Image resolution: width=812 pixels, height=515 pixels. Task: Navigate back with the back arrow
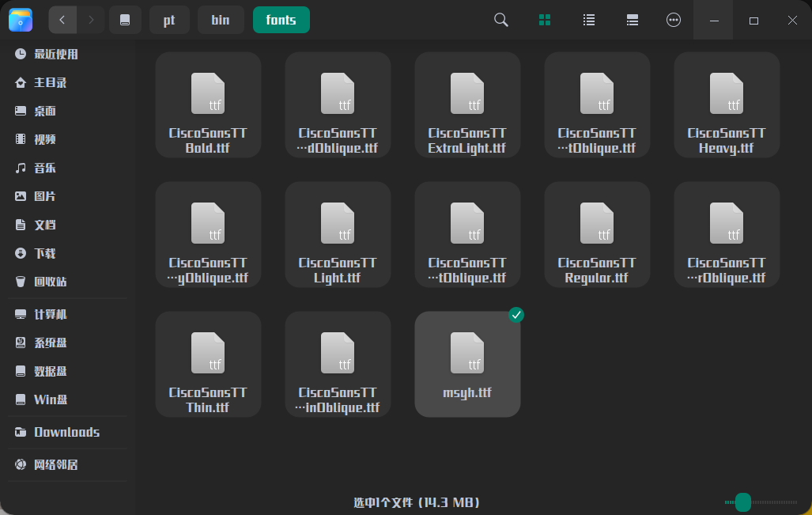[x=62, y=20]
